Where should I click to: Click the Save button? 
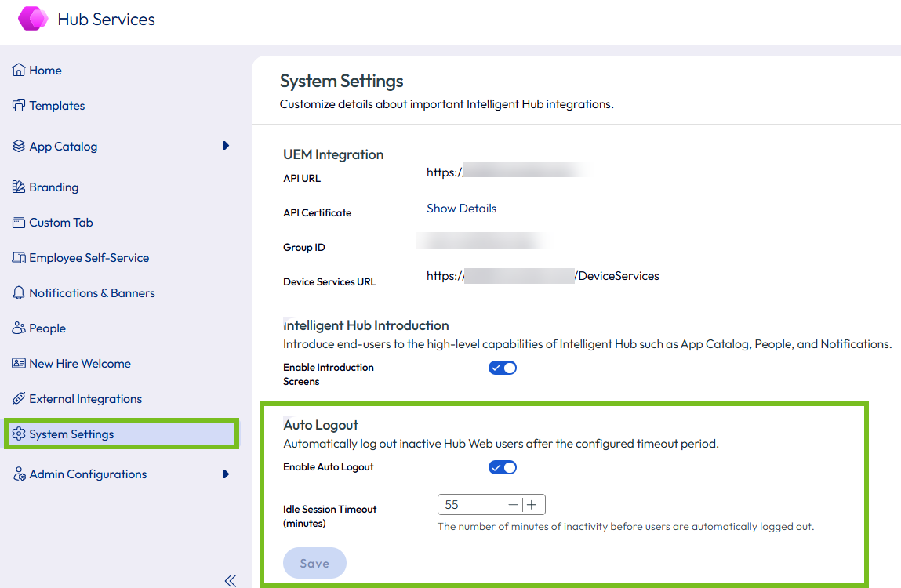(x=314, y=563)
